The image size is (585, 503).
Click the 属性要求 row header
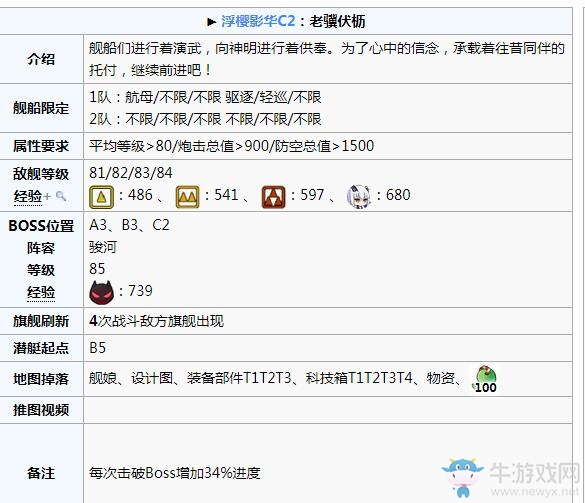coord(41,146)
